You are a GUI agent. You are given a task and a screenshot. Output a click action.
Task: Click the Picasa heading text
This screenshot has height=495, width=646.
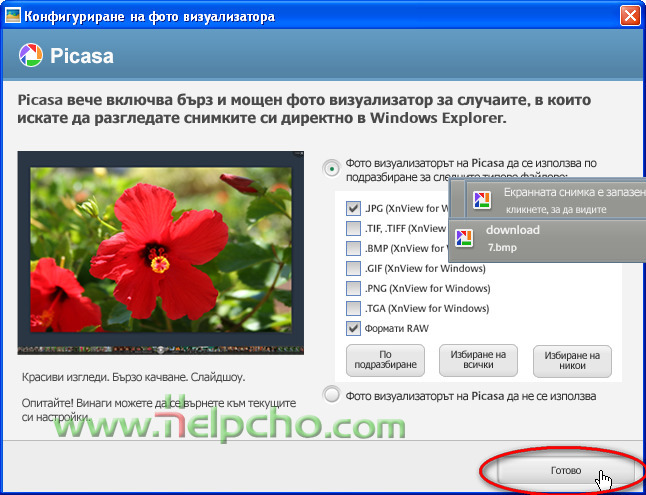click(82, 56)
